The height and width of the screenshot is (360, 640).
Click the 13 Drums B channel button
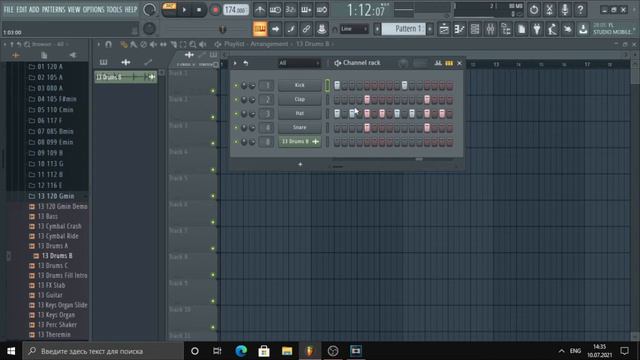[300, 142]
